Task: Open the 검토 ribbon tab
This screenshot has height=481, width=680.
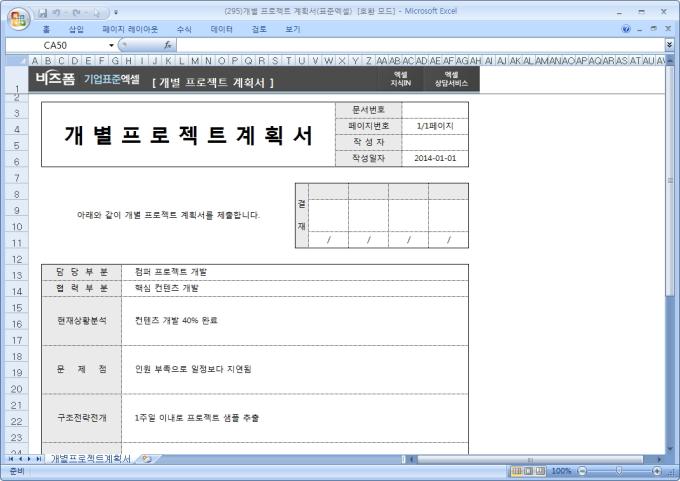Action: 259,29
